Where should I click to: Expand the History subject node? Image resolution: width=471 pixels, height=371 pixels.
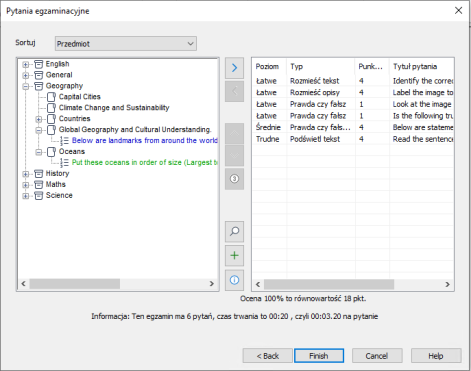click(26, 174)
